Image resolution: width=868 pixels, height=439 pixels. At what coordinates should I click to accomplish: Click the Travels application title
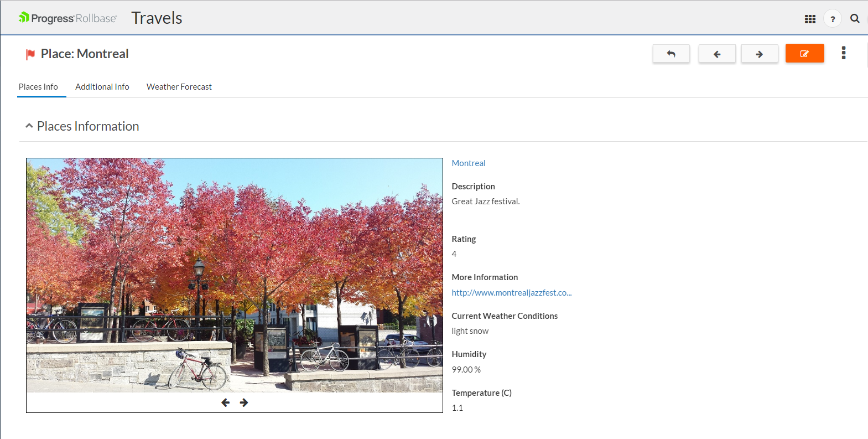pos(157,18)
